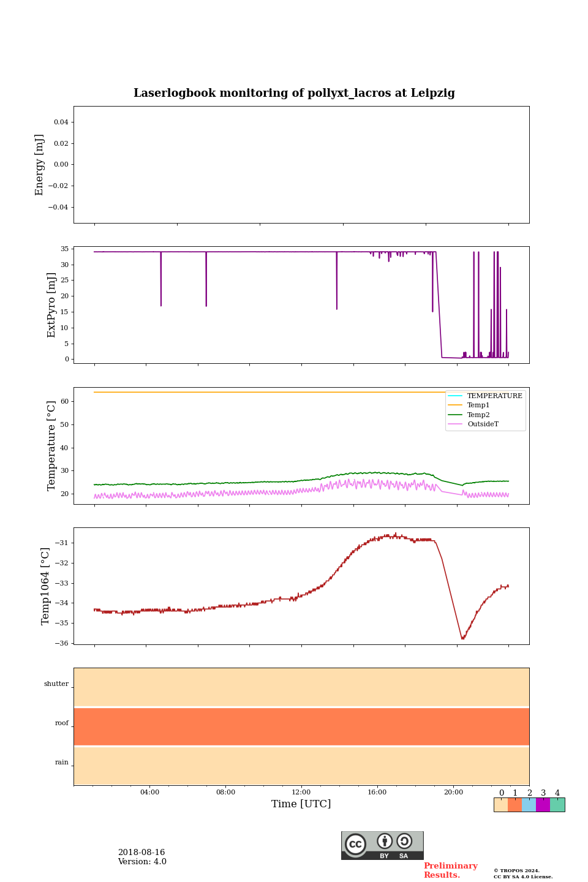Click the −36 tick on Temp1064 axis
The height and width of the screenshot is (882, 588).
coord(61,644)
